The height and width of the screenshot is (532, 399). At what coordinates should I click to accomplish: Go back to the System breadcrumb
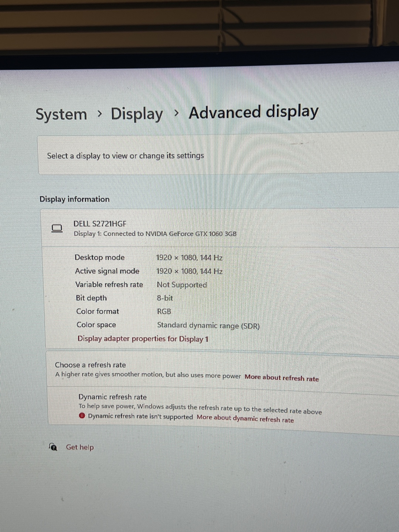[x=61, y=114]
